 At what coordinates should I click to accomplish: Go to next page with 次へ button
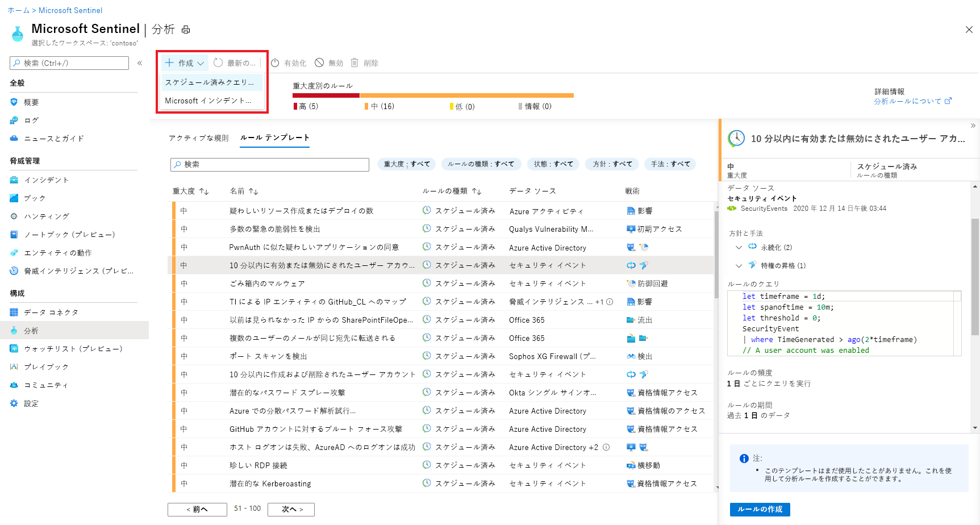pos(291,509)
